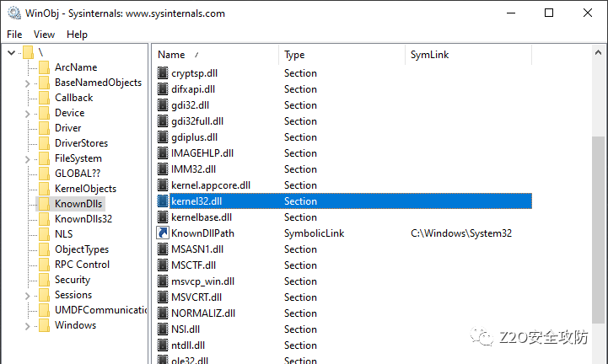This screenshot has height=364, width=608.
Task: Expand the BaseNamedObjects tree node
Action: point(28,83)
